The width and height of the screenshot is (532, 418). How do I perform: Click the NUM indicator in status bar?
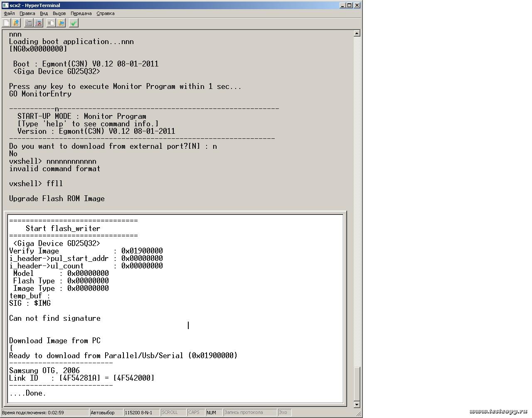pos(211,413)
